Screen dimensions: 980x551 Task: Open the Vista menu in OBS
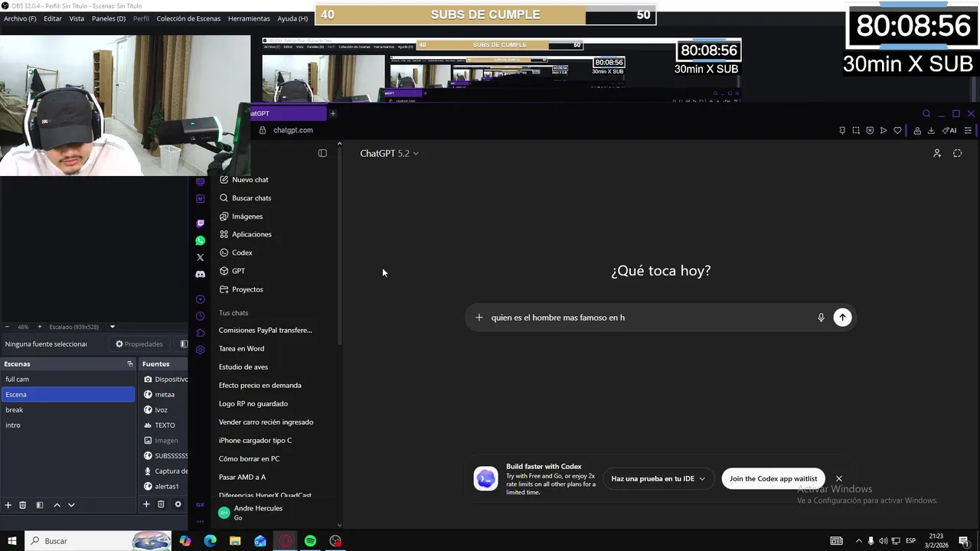coord(77,18)
